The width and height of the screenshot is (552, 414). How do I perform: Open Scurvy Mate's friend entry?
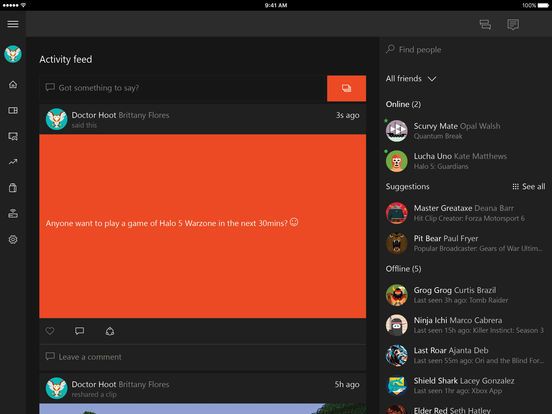[465, 131]
